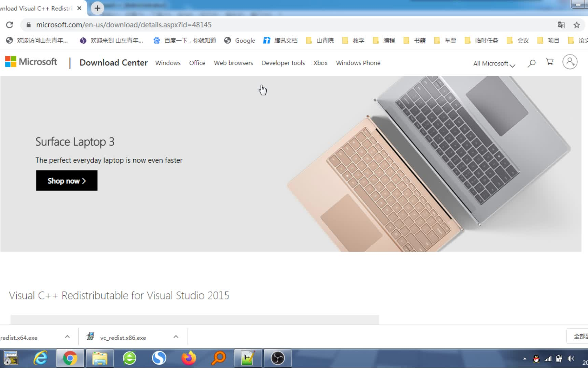Open the 山青院 bookmark folder
This screenshot has height=368, width=588.
(x=320, y=41)
